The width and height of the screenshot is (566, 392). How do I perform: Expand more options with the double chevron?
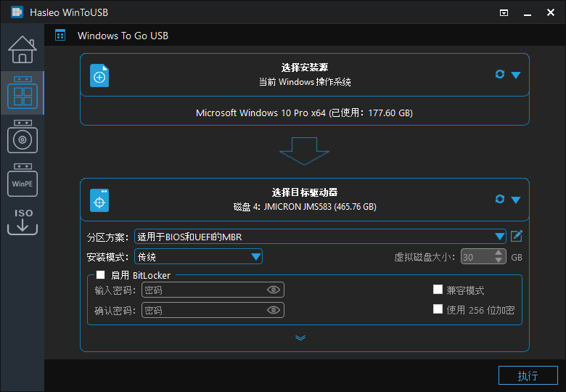[300, 338]
